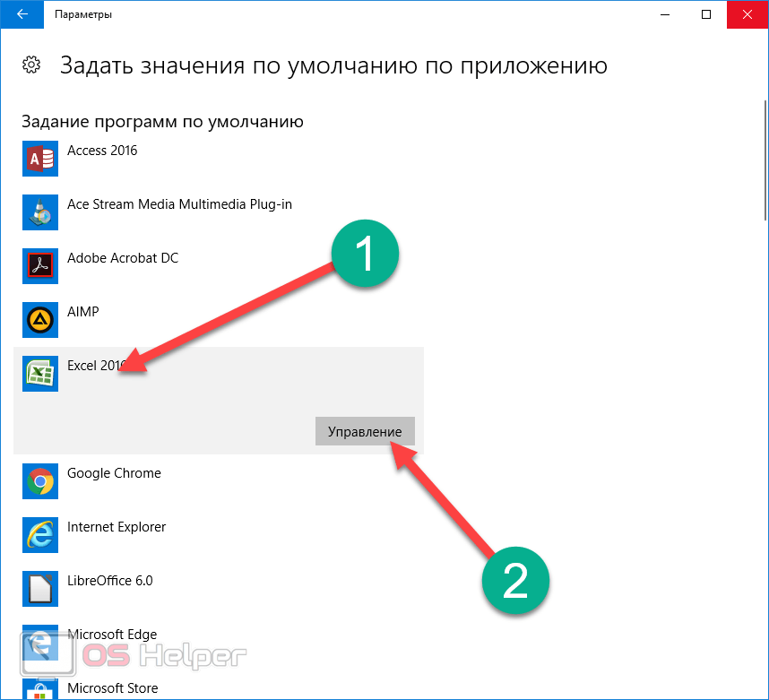Minimize the Параметры window
Viewport: 769px width, 700px height.
pyautogui.click(x=665, y=14)
